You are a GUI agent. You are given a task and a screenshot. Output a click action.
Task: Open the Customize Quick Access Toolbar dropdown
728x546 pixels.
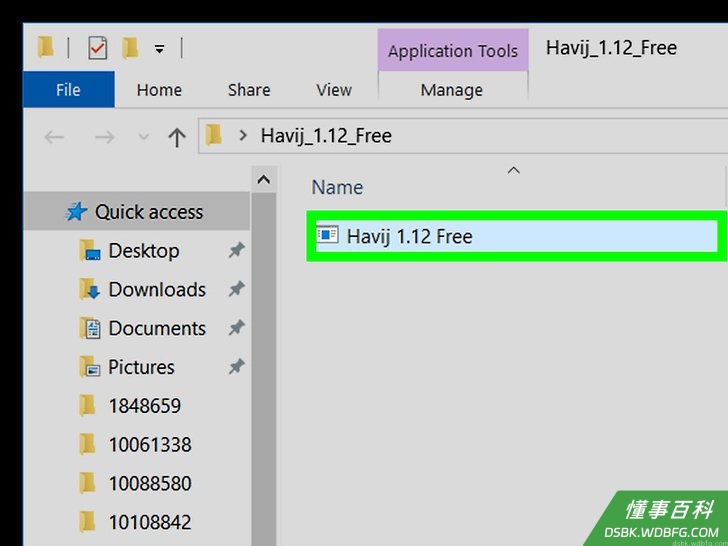click(x=159, y=49)
